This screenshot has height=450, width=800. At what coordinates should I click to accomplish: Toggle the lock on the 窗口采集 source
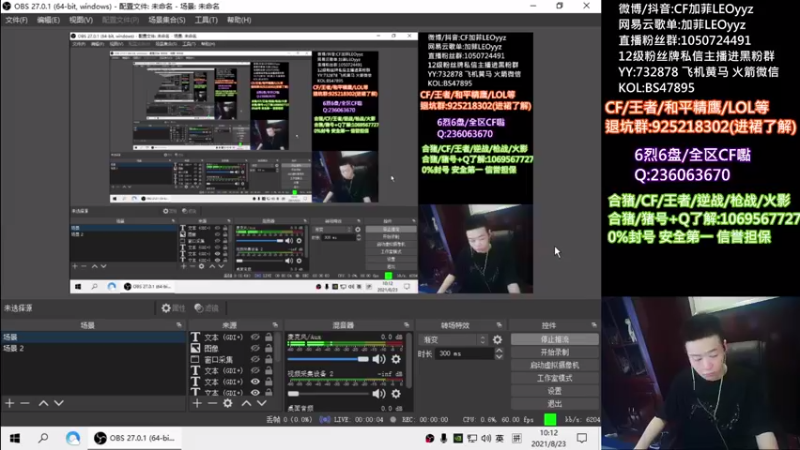click(x=269, y=359)
